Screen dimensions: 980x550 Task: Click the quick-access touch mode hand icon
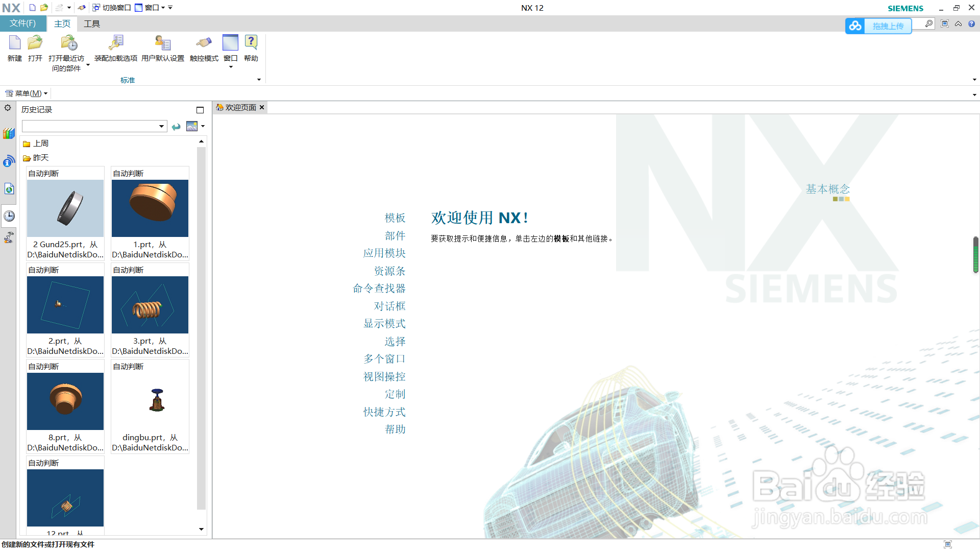coord(81,8)
